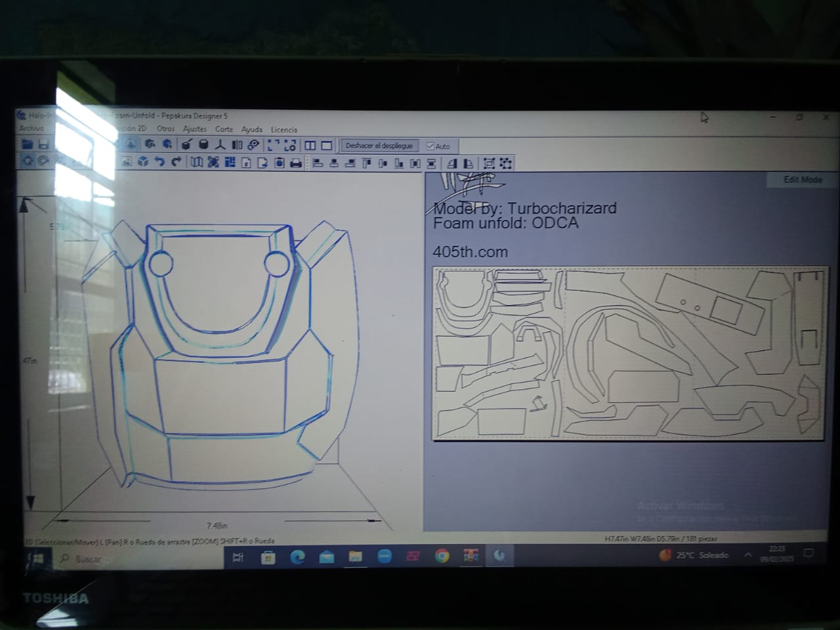Click the 405th.com text in pattern view

(x=471, y=252)
